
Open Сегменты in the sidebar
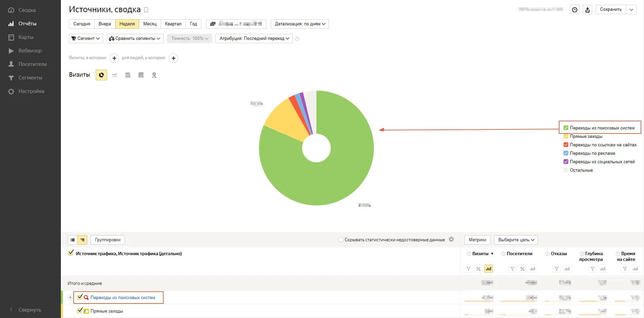(x=25, y=78)
